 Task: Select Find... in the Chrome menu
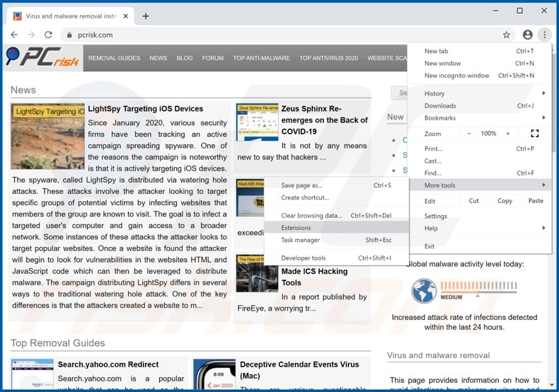click(480, 173)
